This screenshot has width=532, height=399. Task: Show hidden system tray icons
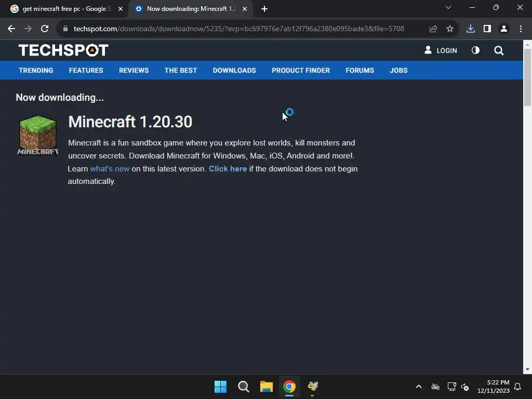click(x=419, y=387)
